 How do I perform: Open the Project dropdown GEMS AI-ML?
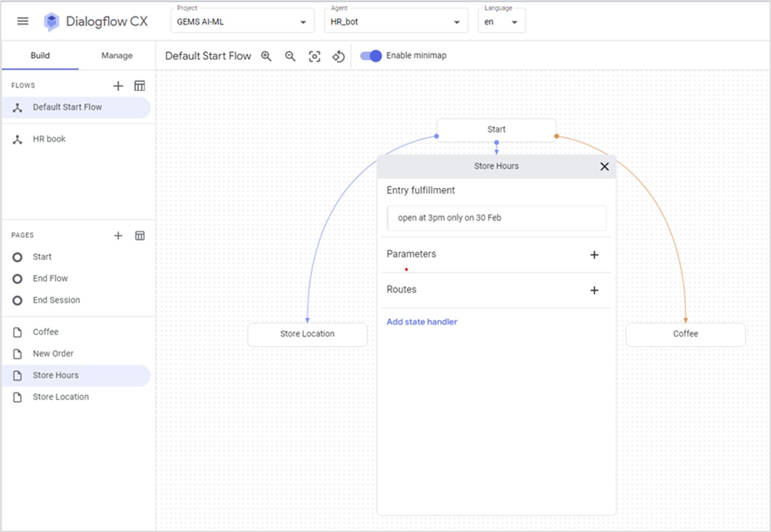pyautogui.click(x=242, y=22)
